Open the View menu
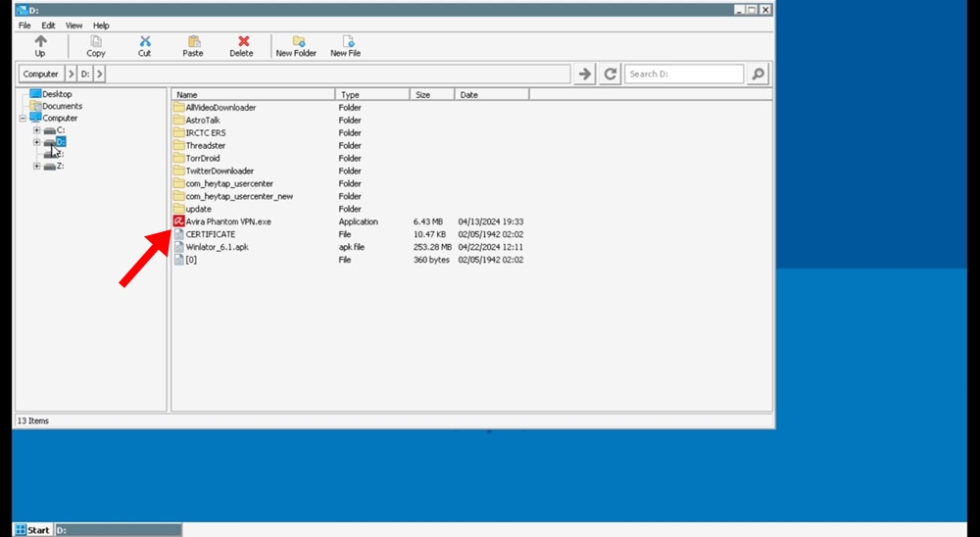 (73, 25)
